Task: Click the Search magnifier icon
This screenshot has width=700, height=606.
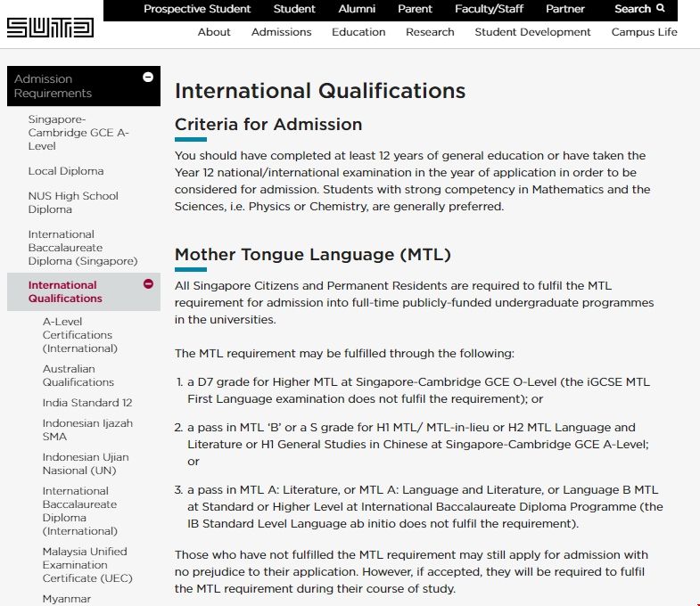Action: (661, 9)
